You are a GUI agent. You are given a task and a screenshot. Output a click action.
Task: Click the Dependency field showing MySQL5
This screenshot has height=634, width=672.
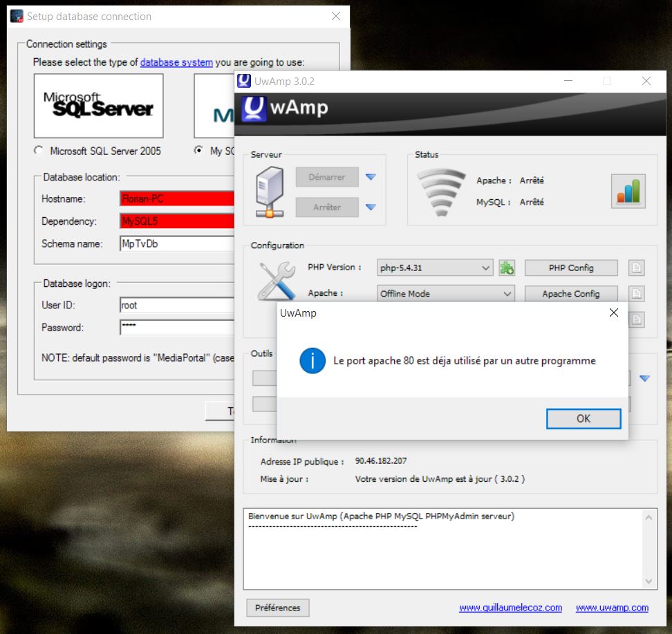(177, 221)
